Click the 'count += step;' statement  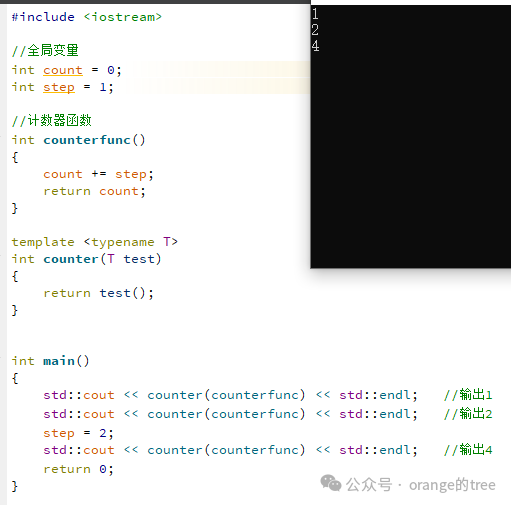pos(98,174)
